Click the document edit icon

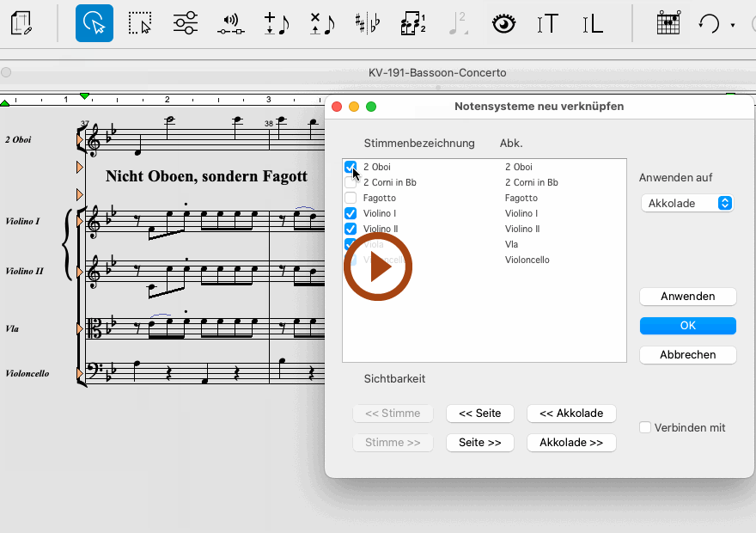(22, 23)
